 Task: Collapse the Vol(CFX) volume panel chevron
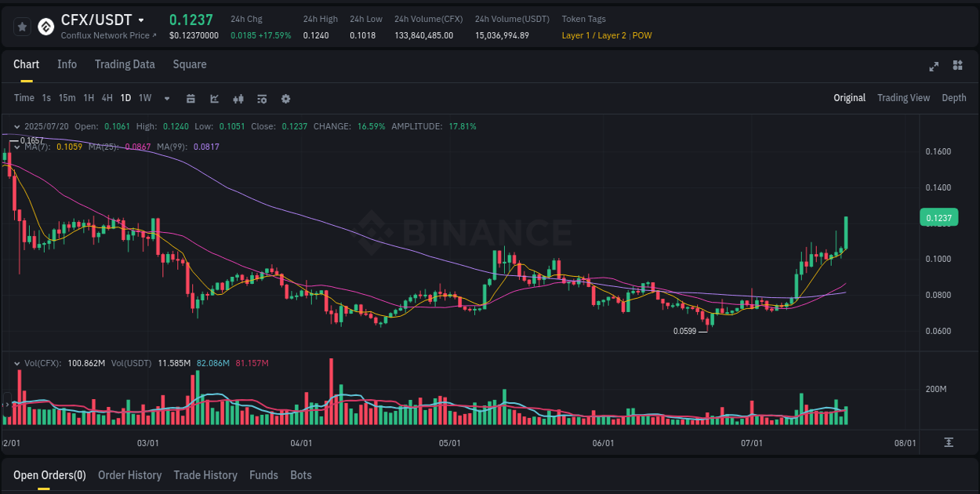coord(16,363)
